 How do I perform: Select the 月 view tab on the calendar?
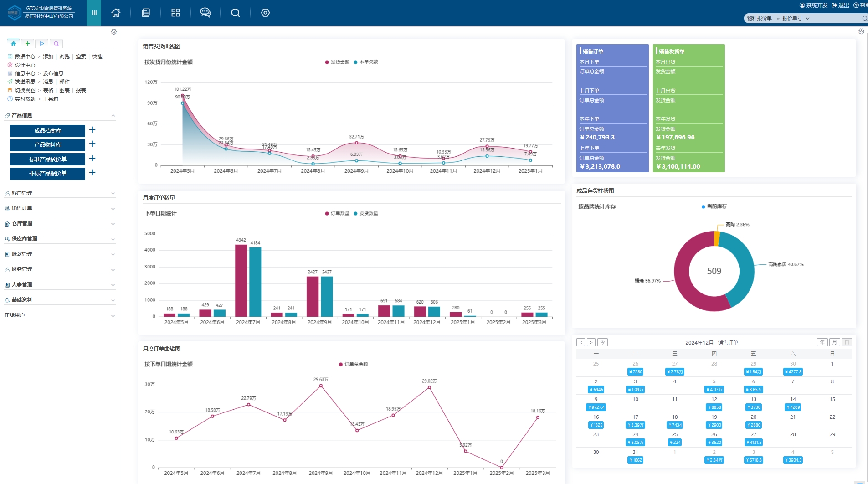834,342
